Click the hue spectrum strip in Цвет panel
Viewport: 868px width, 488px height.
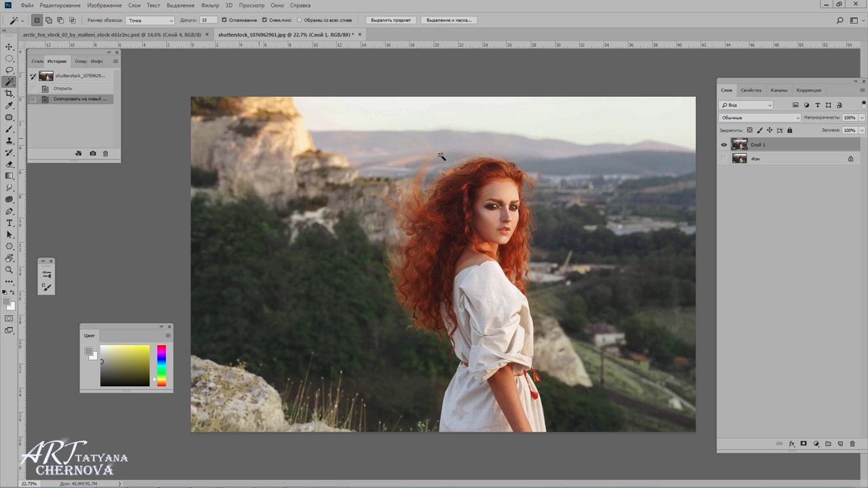[x=161, y=366]
